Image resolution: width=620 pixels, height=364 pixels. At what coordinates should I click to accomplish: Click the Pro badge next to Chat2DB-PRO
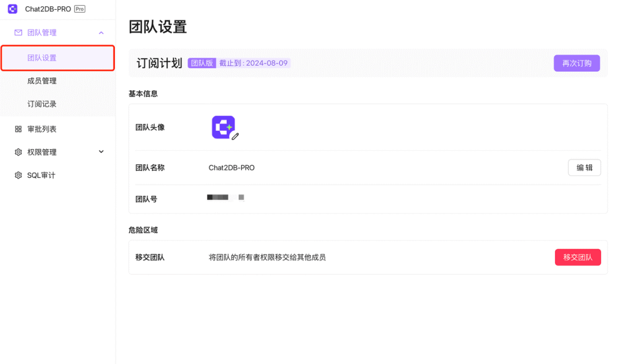(79, 9)
